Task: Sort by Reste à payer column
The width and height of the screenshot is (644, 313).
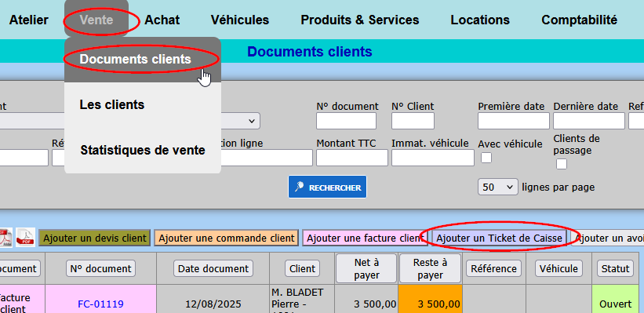Action: (x=431, y=268)
